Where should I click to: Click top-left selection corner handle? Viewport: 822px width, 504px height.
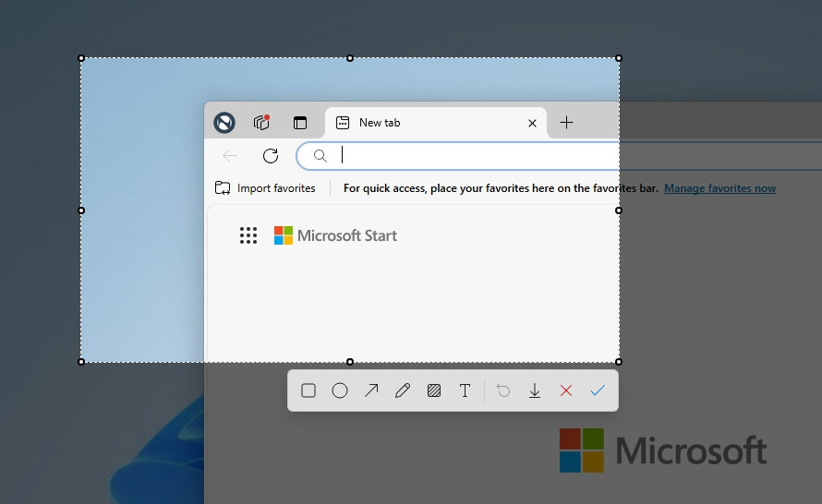81,58
